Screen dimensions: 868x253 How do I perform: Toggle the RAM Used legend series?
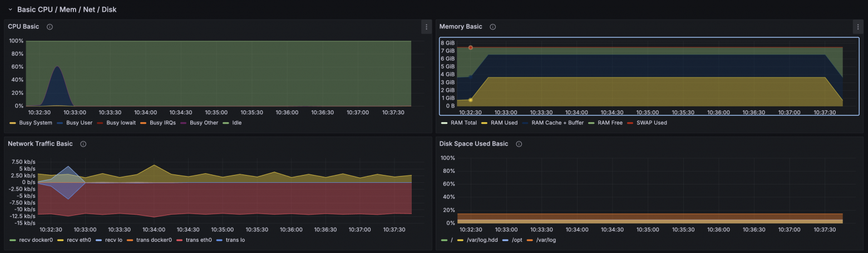[x=504, y=123]
